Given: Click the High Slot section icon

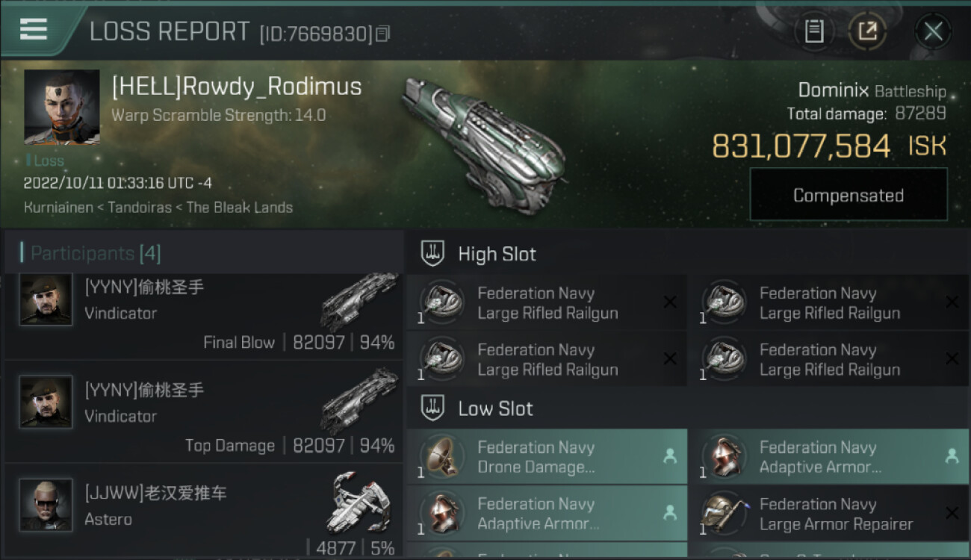Looking at the screenshot, I should point(432,253).
